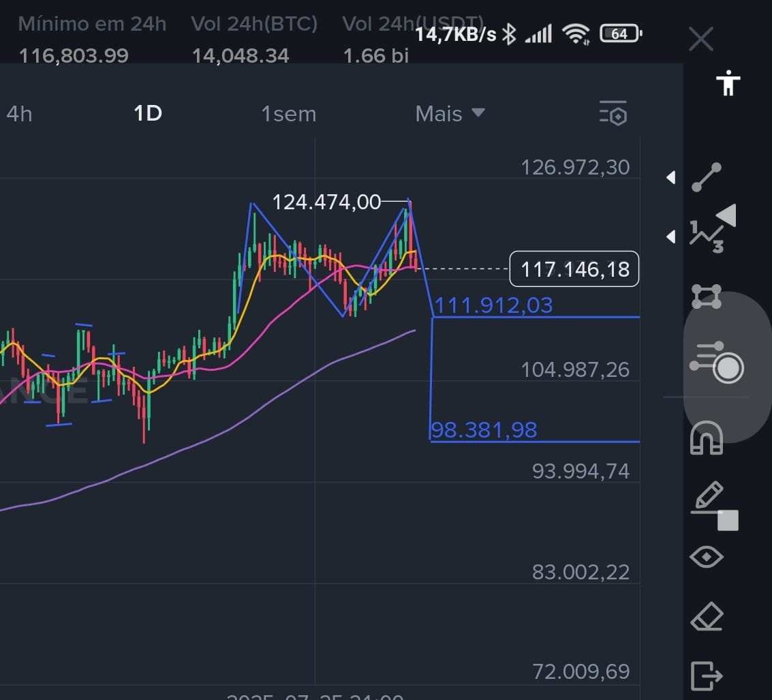Tap the Wi-Fi status icon
Image resolution: width=772 pixels, height=700 pixels.
coord(576,34)
